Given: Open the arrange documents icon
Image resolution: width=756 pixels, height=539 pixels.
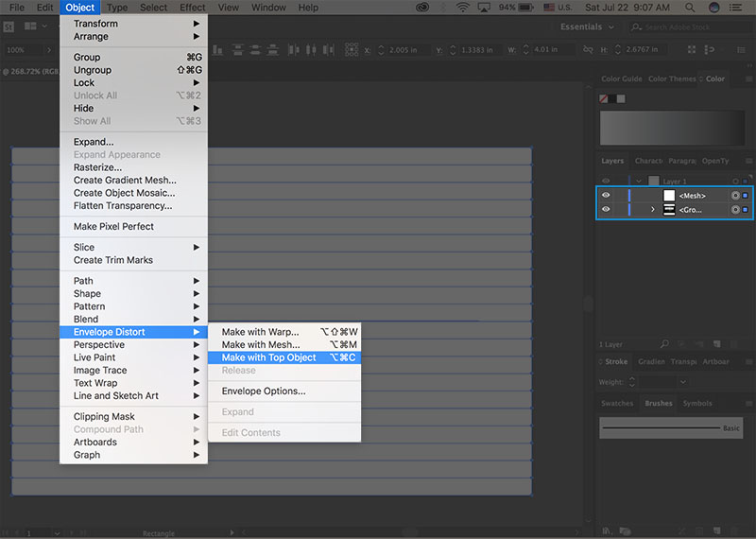Looking at the screenshot, I should pyautogui.click(x=30, y=26).
